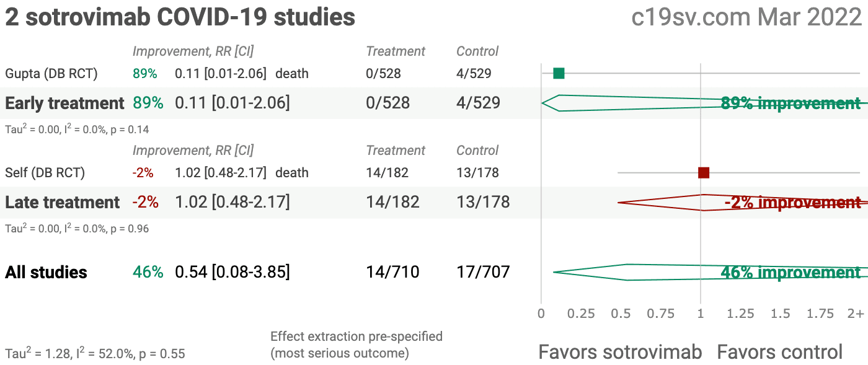Image resolution: width=868 pixels, height=365 pixels.
Task: Click the axis tick labeled 1
Action: click(701, 314)
